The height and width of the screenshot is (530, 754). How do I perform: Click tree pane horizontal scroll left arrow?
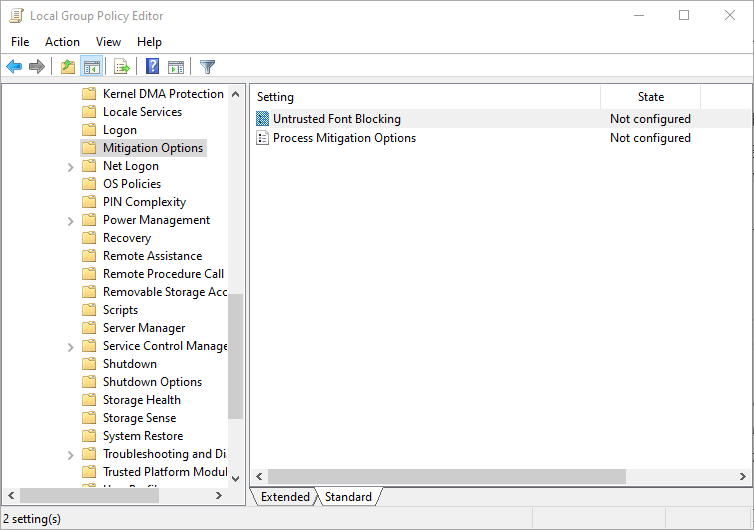11,495
